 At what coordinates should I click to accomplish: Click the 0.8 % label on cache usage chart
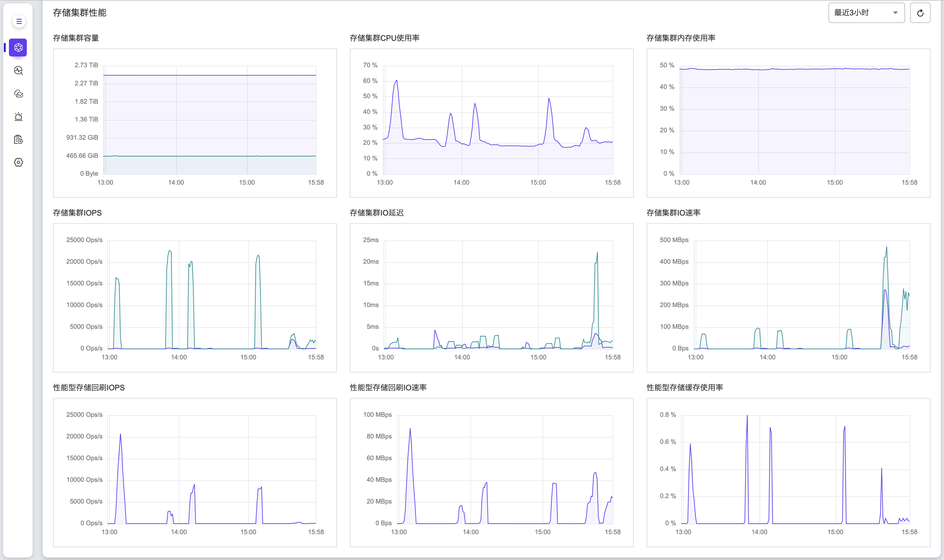[668, 415]
